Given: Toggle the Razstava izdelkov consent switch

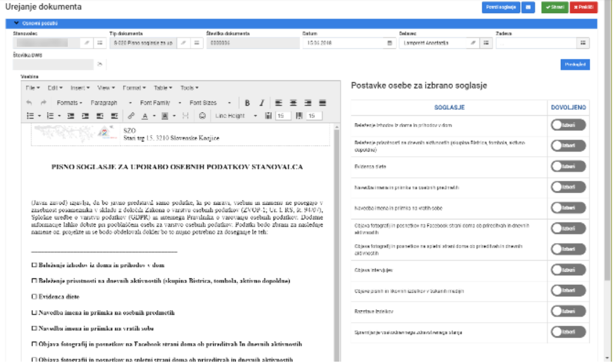Looking at the screenshot, I should [x=568, y=312].
